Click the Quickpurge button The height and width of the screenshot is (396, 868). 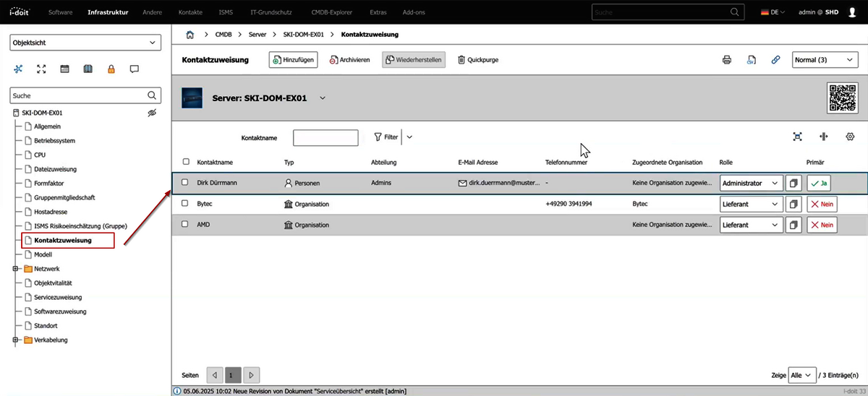click(478, 60)
